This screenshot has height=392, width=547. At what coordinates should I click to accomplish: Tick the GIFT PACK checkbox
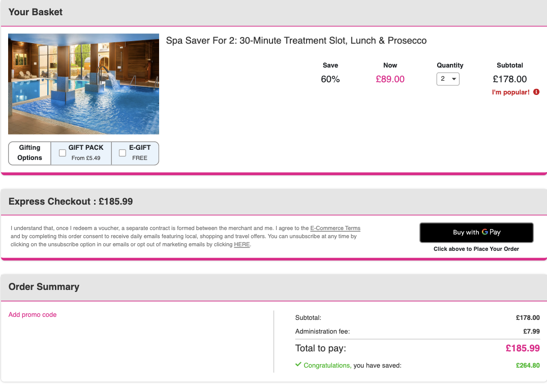[x=63, y=153]
